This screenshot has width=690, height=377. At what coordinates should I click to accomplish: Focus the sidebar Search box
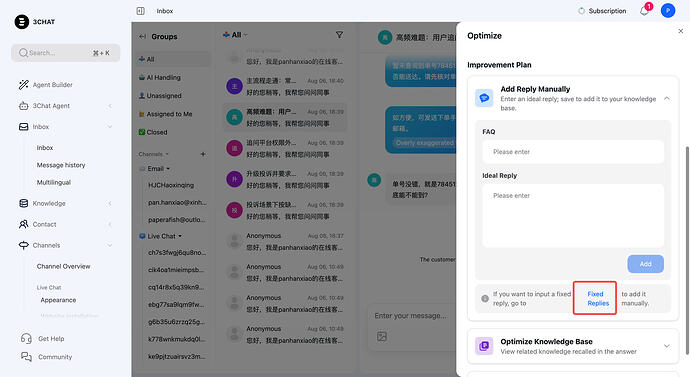point(66,53)
